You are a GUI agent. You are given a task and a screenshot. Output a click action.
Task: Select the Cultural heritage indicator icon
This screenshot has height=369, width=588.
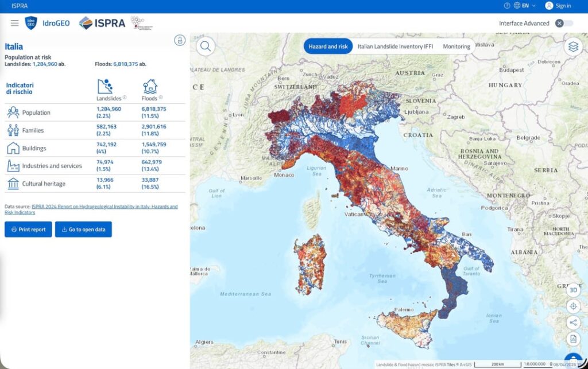click(x=13, y=184)
